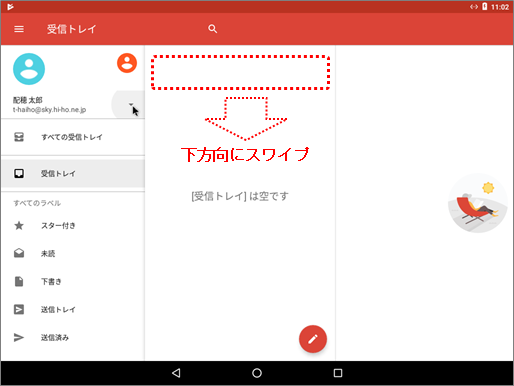Image resolution: width=514 pixels, height=386 pixels.
Task: Click the battery icon in status bar
Action: point(485,6)
